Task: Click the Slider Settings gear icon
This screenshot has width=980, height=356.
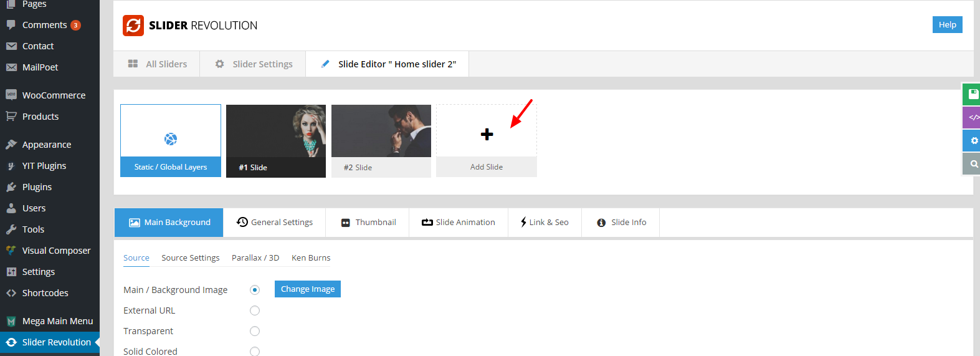Action: coord(219,64)
